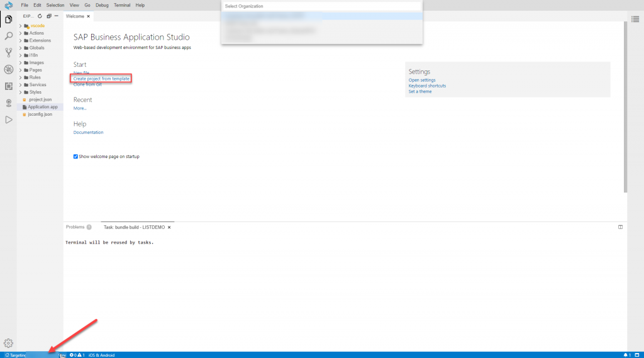The width and height of the screenshot is (644, 358).
Task: Click the Set a theme link
Action: pos(419,92)
